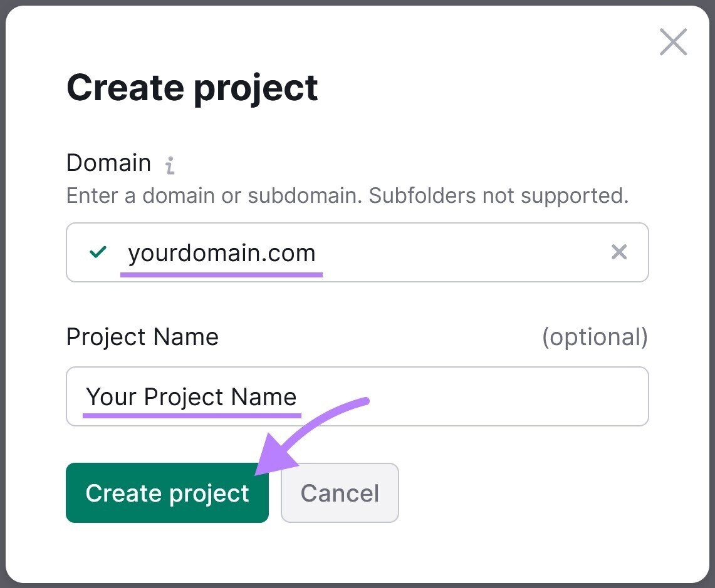The height and width of the screenshot is (588, 715).
Task: Click the clear icon to remove yourdomain.com
Action: (619, 252)
